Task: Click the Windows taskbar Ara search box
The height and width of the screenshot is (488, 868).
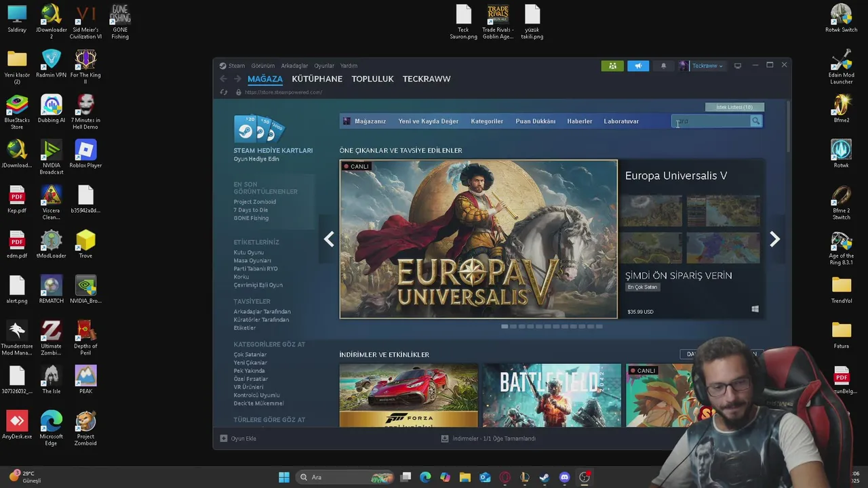Action: (346, 477)
